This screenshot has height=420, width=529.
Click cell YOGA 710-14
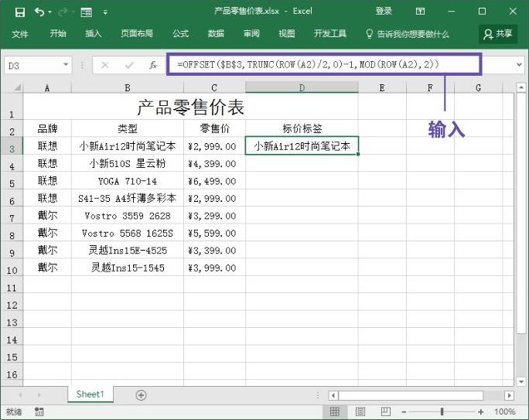[128, 181]
